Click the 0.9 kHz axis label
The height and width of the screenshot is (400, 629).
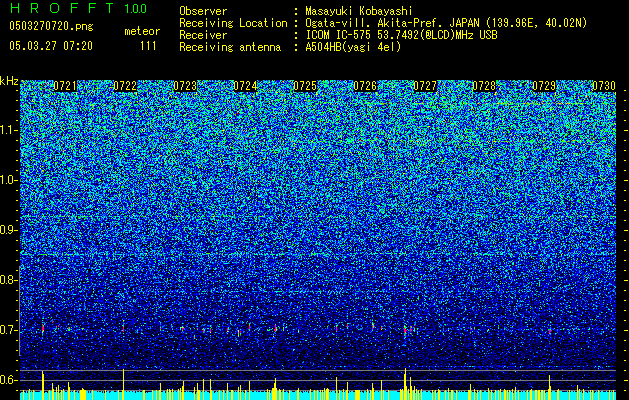[8, 230]
